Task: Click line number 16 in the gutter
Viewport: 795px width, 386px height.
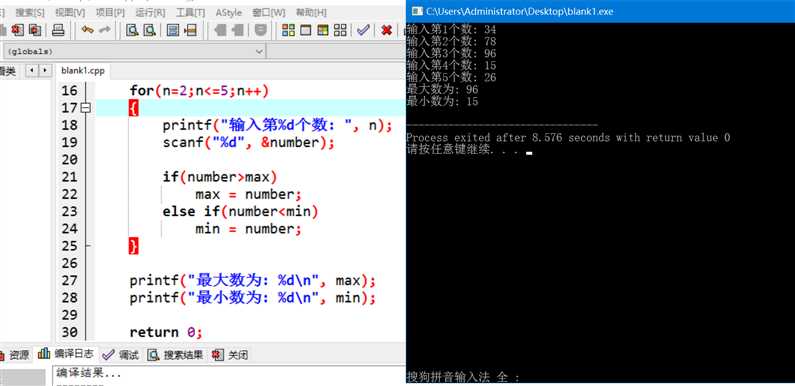Action: (69, 91)
